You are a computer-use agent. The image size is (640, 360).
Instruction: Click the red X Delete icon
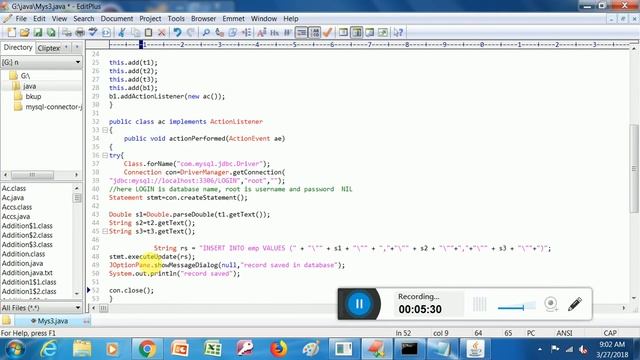pyautogui.click(x=162, y=32)
